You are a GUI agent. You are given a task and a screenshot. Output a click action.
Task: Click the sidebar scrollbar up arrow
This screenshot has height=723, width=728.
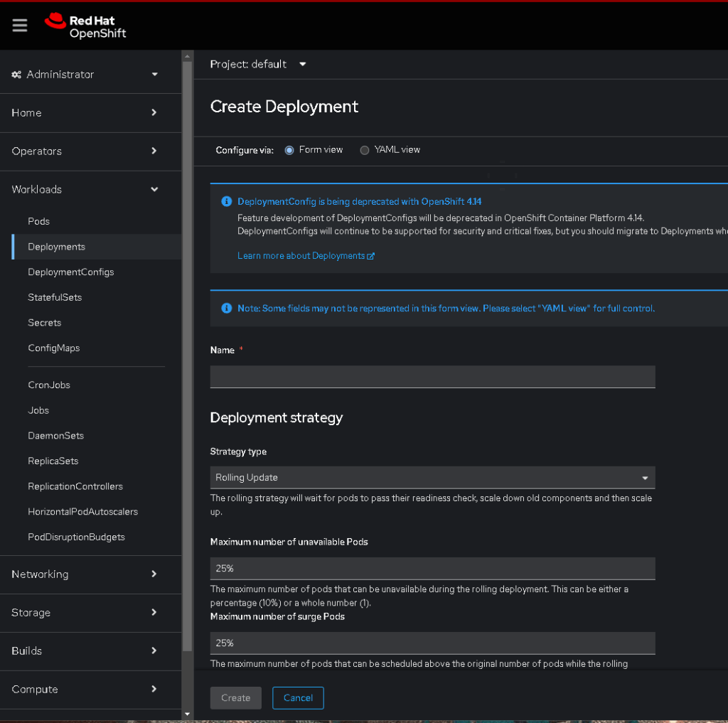click(187, 57)
